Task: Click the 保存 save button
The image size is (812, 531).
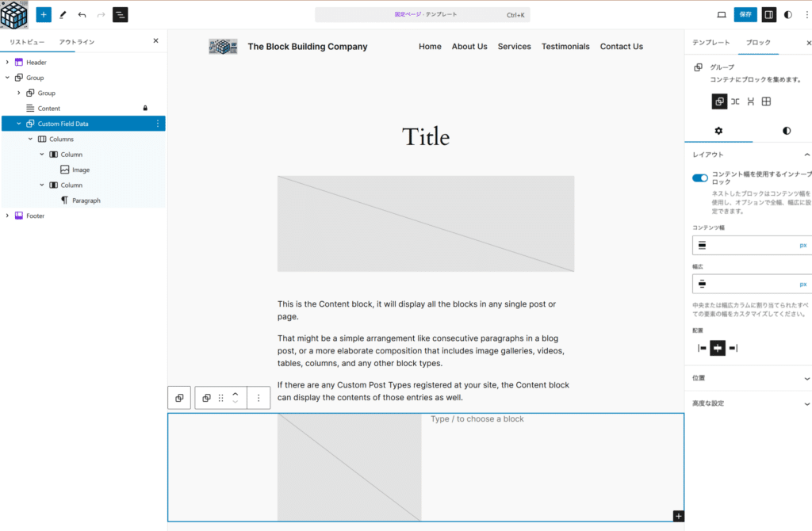Action: 745,14
